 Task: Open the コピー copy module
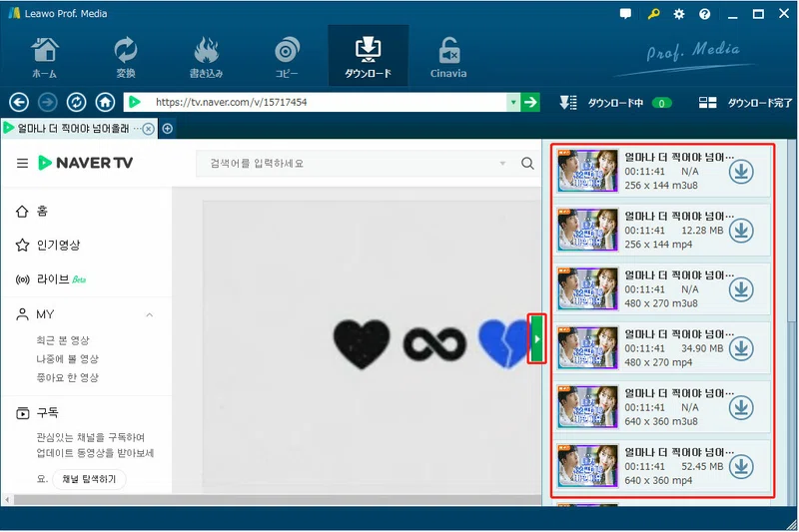pyautogui.click(x=287, y=57)
